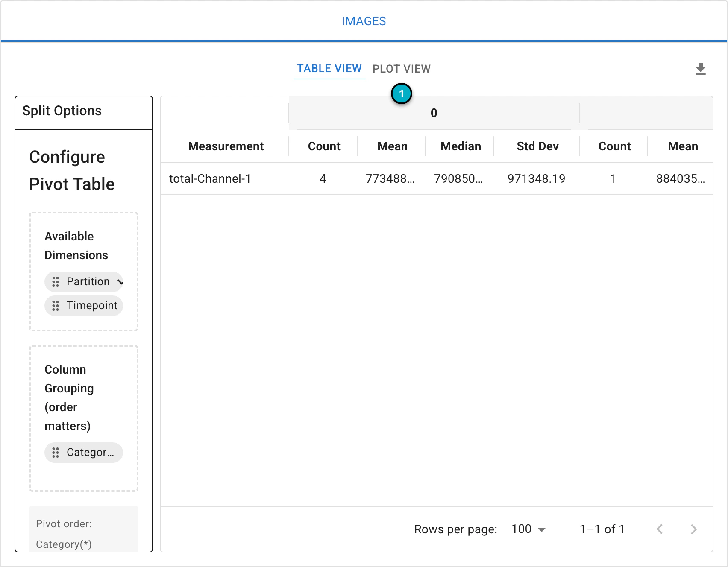Click the Column Grouping (order matters) label
Viewport: 728px width, 567px height.
click(x=69, y=398)
